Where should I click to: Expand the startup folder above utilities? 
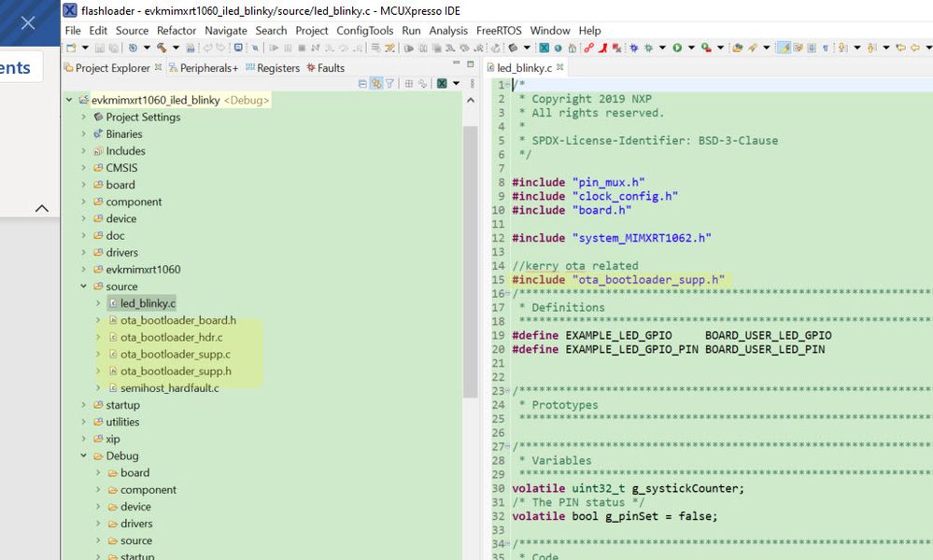point(84,405)
